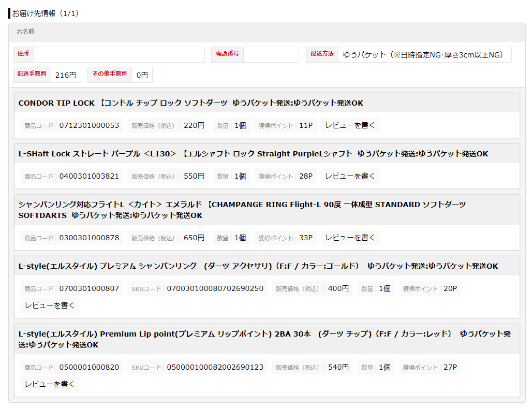Select SKU code 050000100082002690123
This screenshot has height=408, width=532.
(215, 367)
